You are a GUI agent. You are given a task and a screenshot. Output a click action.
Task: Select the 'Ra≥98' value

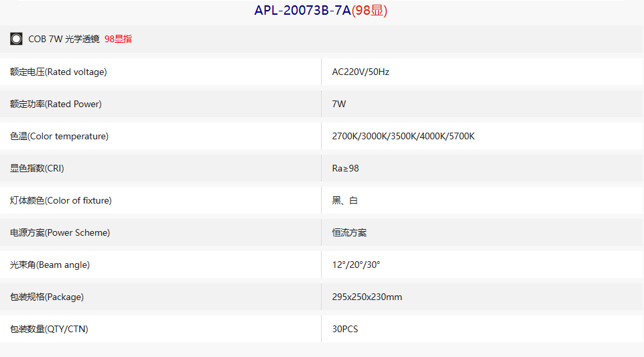[x=345, y=168]
